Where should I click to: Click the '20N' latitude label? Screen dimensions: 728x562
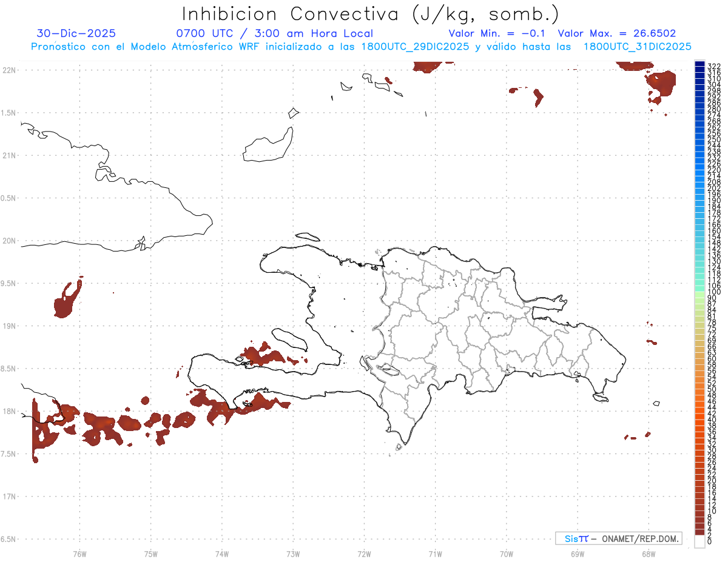coord(10,240)
